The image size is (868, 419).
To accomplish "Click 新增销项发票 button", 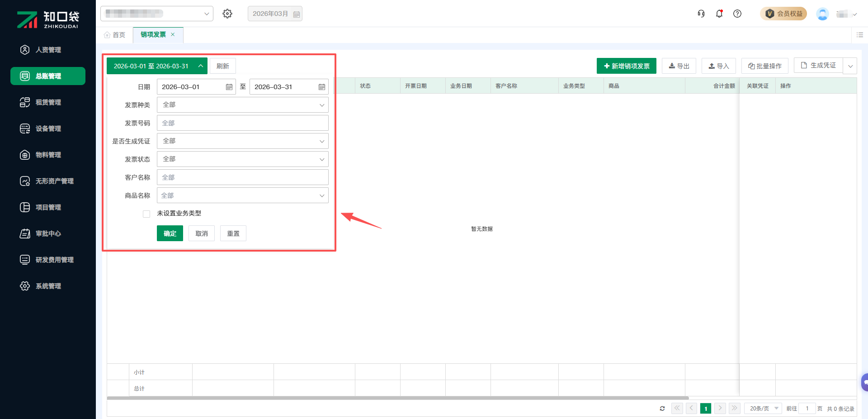I will click(x=627, y=66).
